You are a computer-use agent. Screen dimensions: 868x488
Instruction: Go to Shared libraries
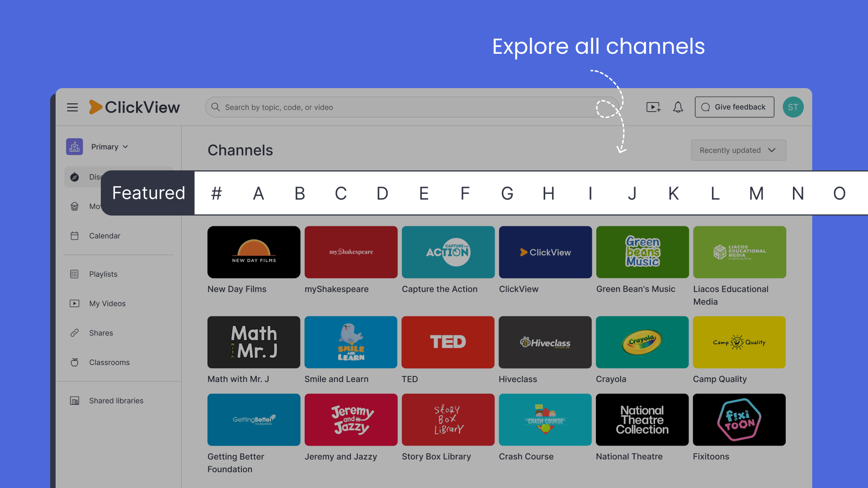116,401
